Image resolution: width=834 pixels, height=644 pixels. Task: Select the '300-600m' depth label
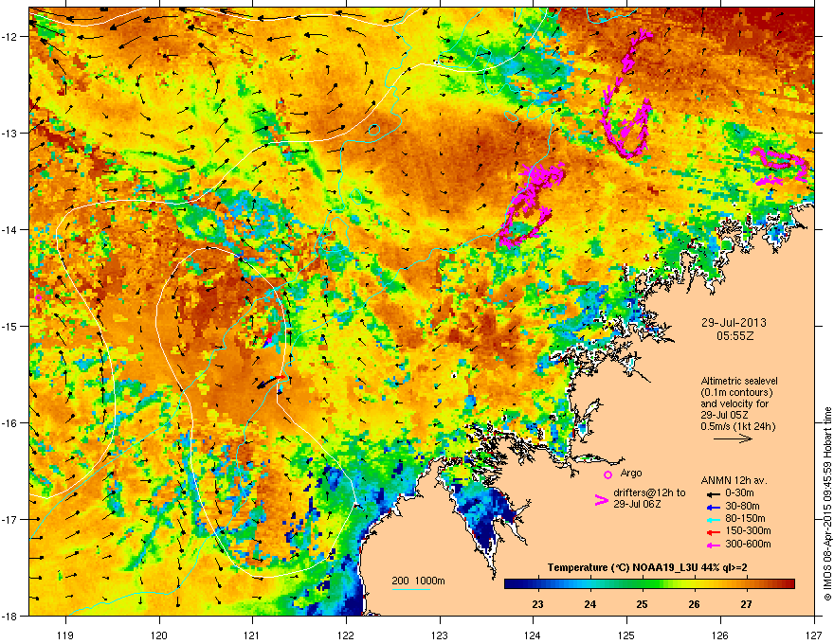pyautogui.click(x=748, y=544)
